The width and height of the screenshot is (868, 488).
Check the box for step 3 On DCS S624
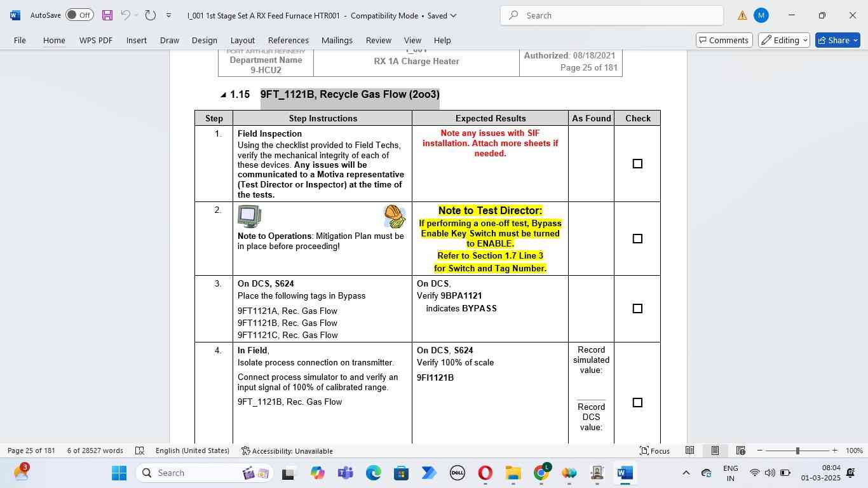pos(637,309)
